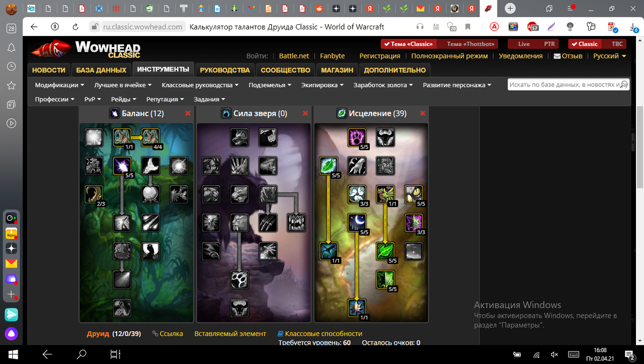Click the paw print talent in Сила зверя tree
Image resolution: width=644 pixels, height=364 pixels.
[239, 280]
